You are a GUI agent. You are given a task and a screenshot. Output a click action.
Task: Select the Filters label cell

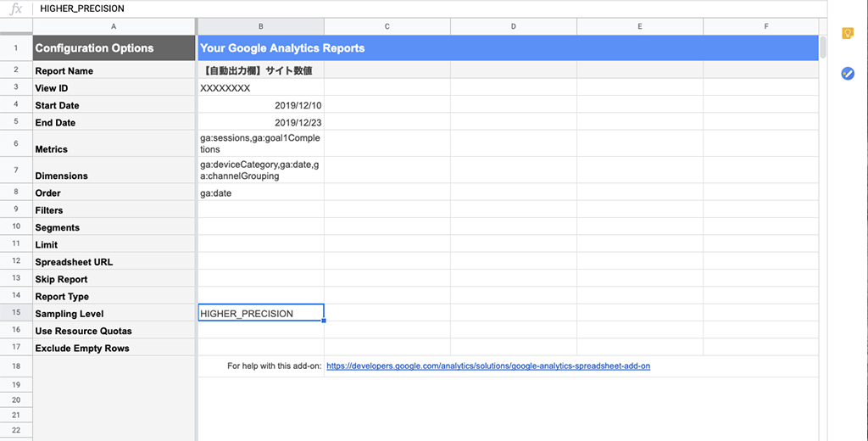114,209
